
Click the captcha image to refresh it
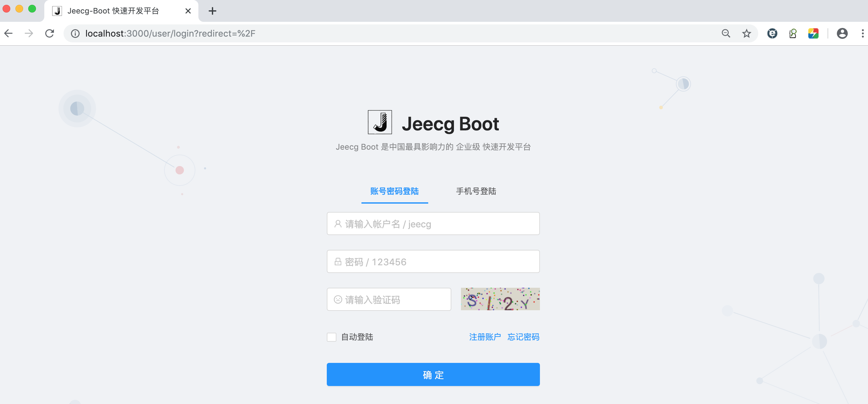(500, 299)
